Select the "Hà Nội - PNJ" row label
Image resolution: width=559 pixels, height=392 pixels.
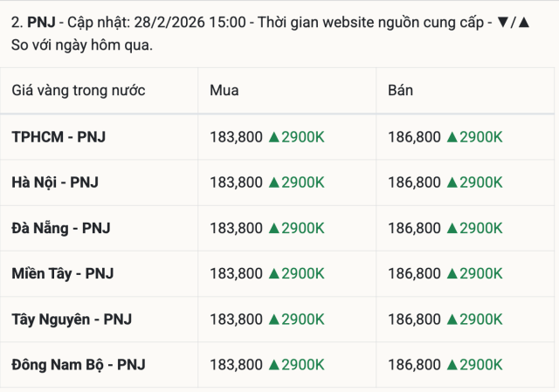pos(55,182)
